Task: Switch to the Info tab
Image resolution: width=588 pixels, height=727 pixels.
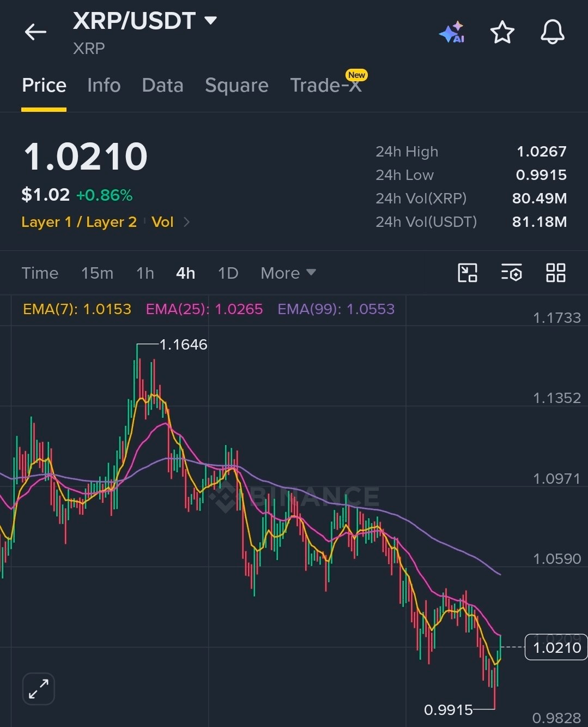Action: 104,86
